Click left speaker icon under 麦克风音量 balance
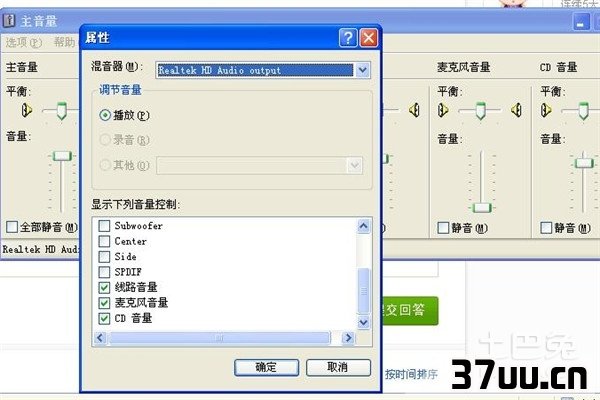 [x=443, y=110]
